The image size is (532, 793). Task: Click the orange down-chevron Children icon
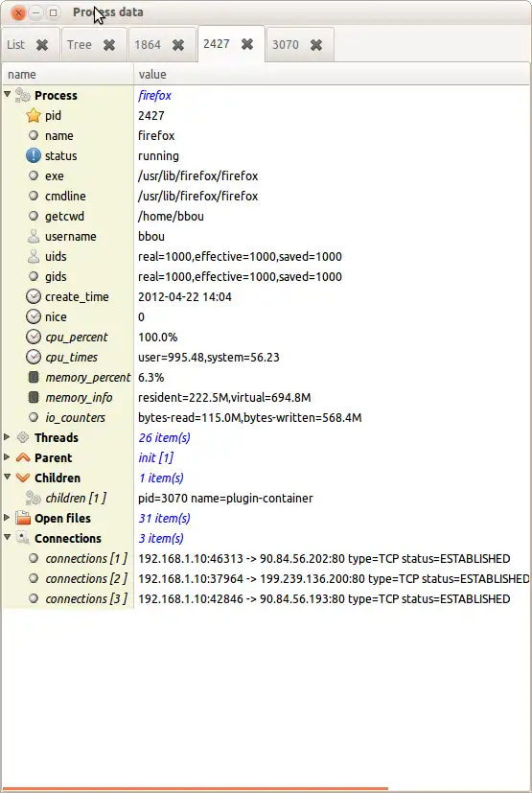[23, 478]
